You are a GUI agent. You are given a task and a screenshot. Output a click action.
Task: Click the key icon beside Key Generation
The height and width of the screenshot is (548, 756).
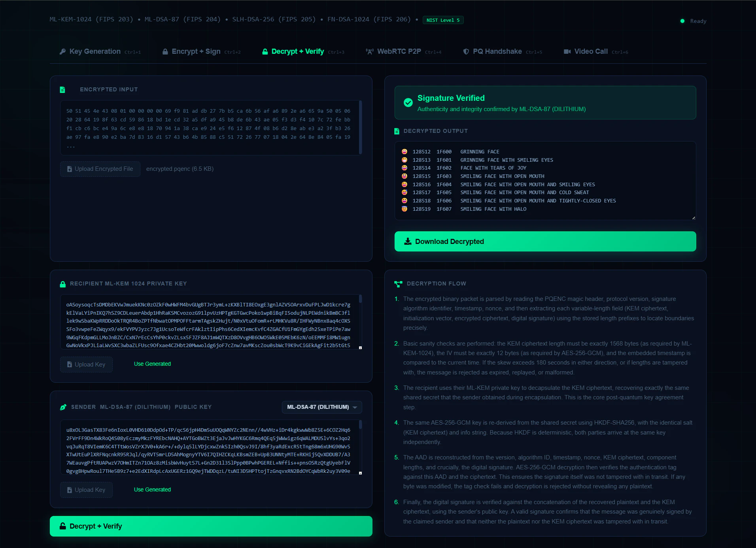(x=62, y=51)
